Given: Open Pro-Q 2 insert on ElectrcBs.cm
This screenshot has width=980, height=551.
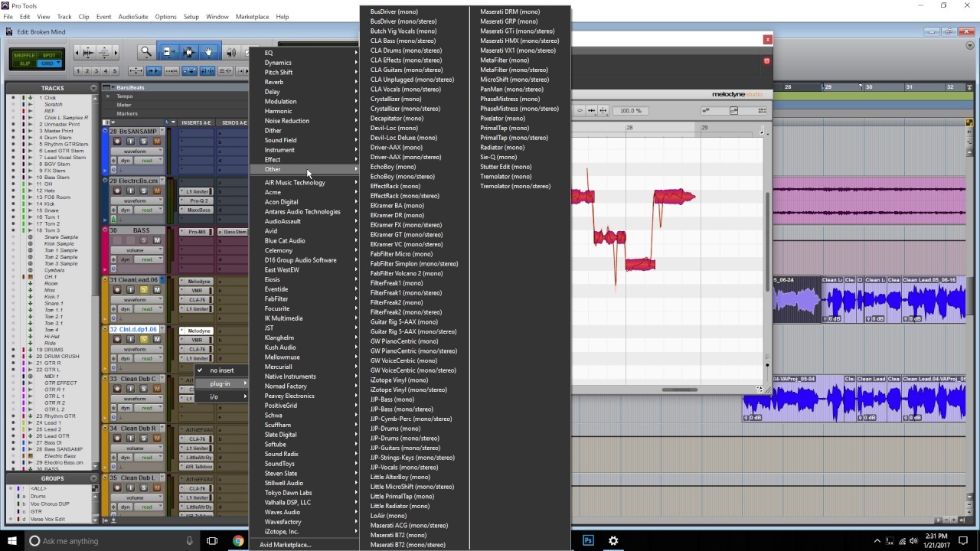Looking at the screenshot, I should [198, 201].
